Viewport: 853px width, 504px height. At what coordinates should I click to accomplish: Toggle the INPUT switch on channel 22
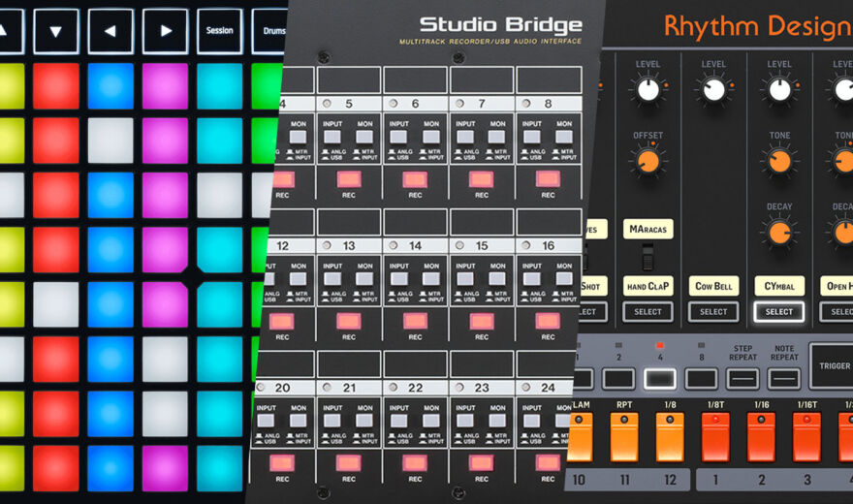point(398,421)
